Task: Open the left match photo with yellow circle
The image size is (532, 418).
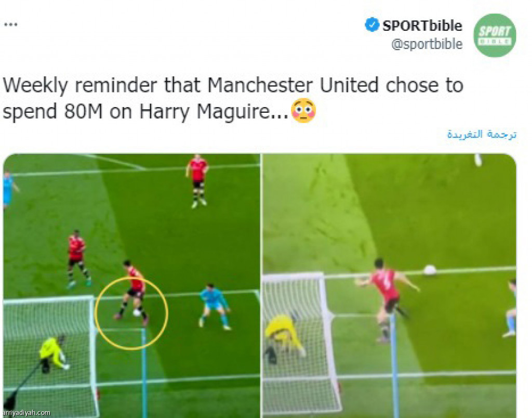Action: pos(131,285)
